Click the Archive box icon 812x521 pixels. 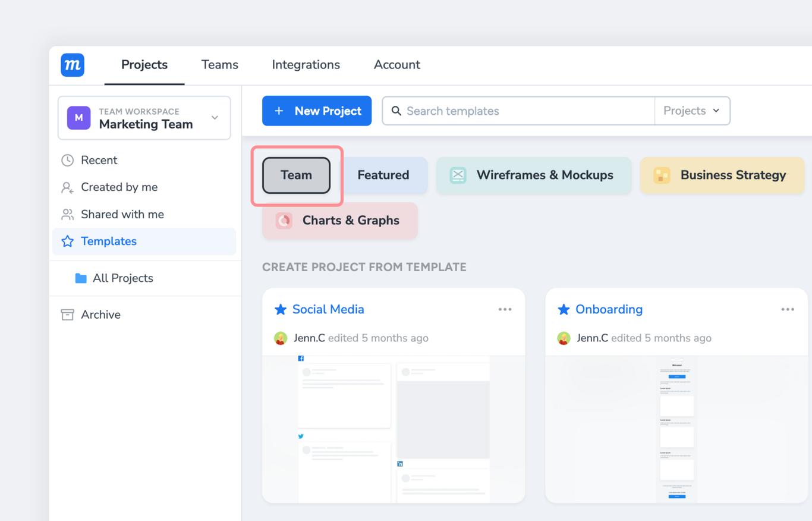click(x=68, y=315)
